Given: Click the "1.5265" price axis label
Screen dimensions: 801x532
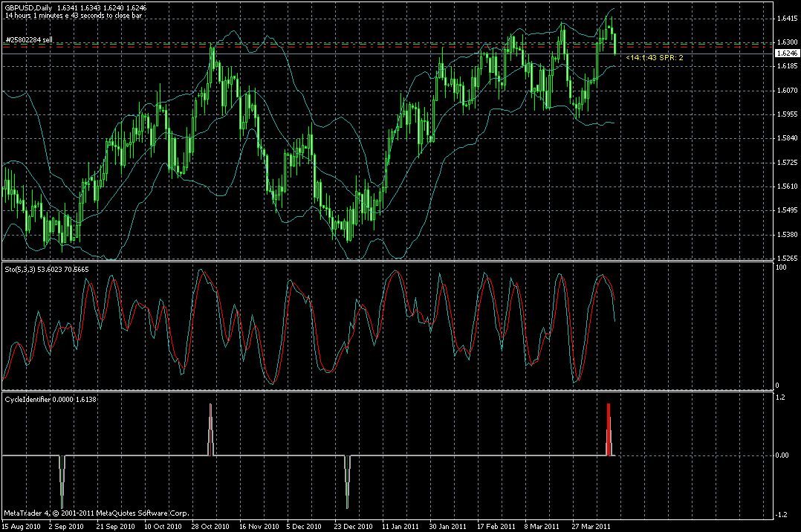Looking at the screenshot, I should point(787,259).
